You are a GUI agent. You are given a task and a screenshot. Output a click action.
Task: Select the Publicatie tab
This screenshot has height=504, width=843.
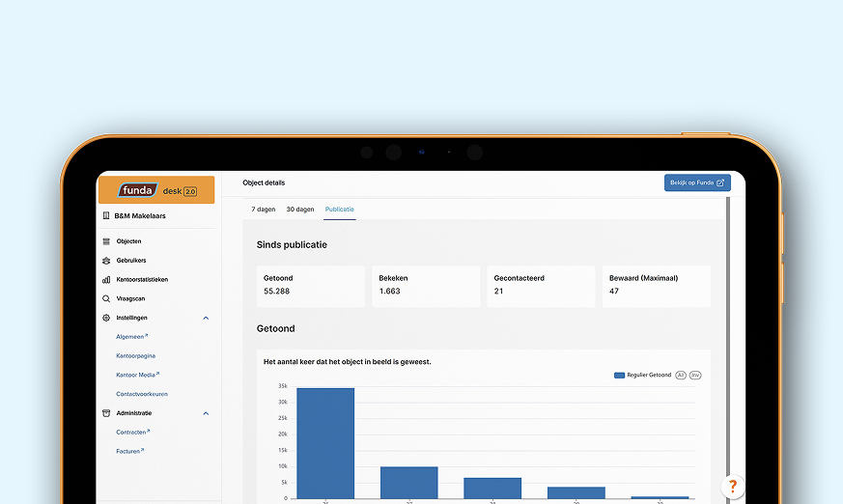tap(339, 209)
